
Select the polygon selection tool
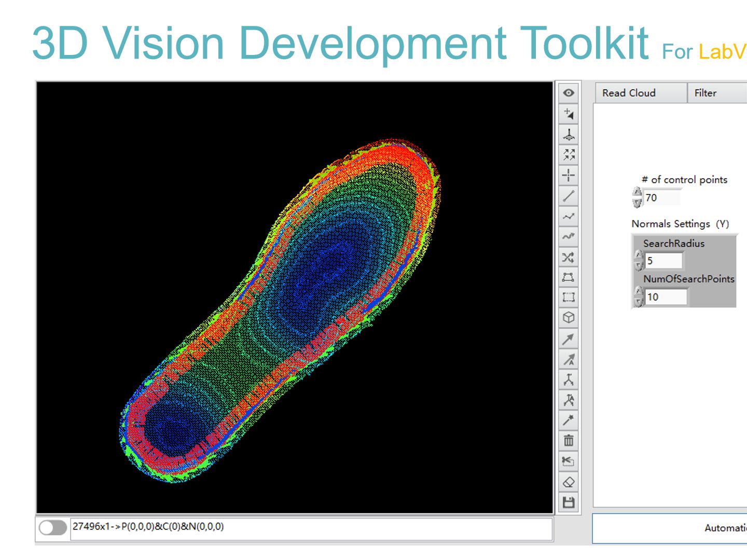[569, 276]
